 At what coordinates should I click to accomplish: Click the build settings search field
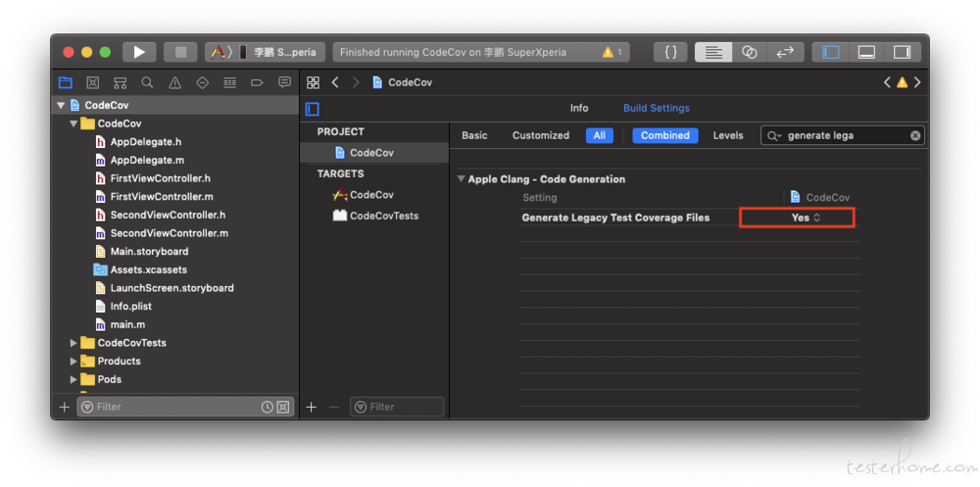tap(842, 135)
